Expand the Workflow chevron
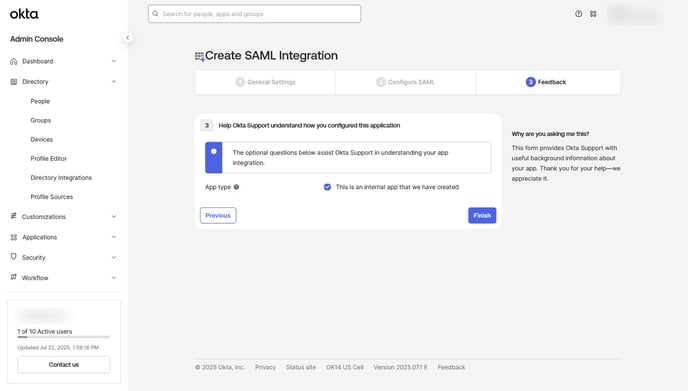The width and height of the screenshot is (688, 391). pyautogui.click(x=114, y=277)
